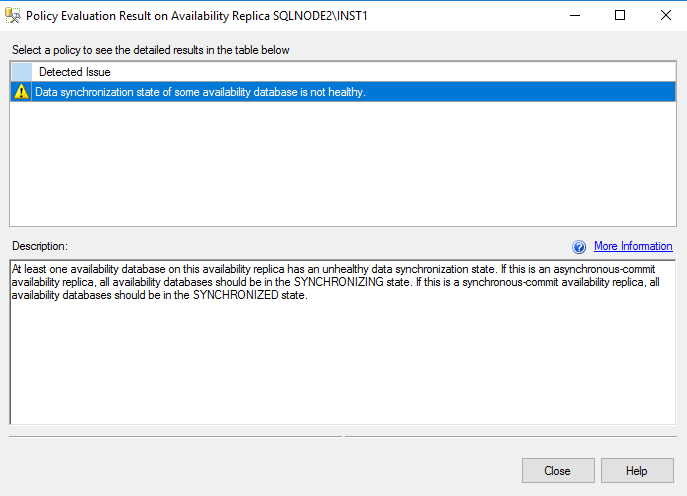
Task: Click the 'Select a policy' instruction label
Action: 151,50
